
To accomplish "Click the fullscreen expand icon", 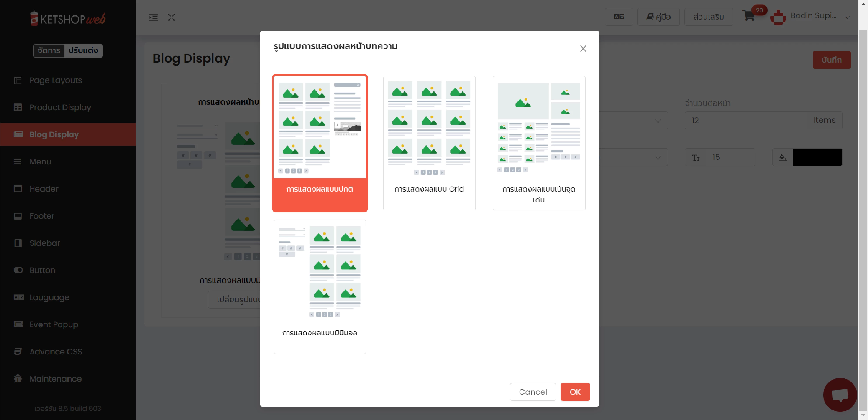I will coord(172,17).
